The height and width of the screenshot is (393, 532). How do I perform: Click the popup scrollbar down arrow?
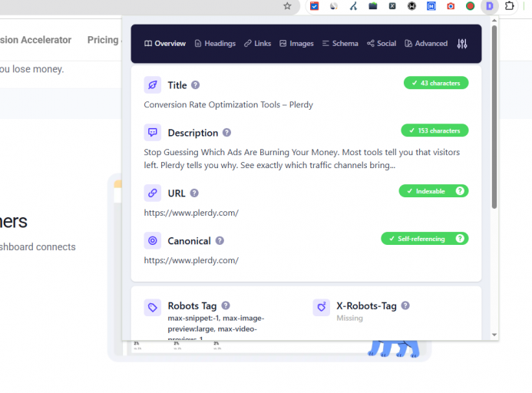click(x=494, y=335)
